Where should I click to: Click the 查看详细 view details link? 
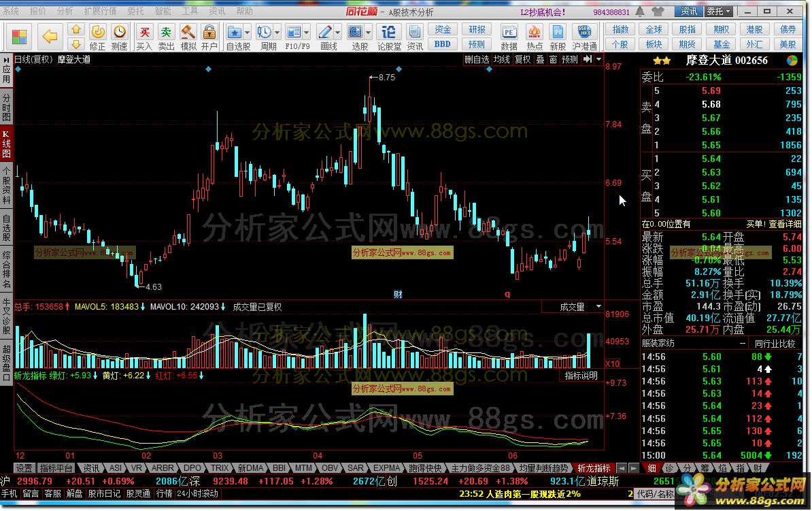[785, 225]
